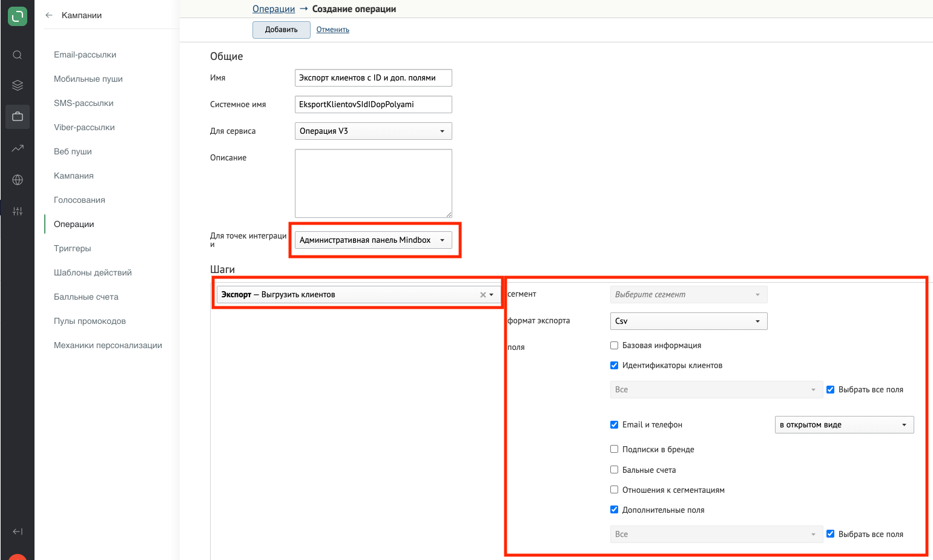Open в открытом виде dropdown
This screenshot has height=560, width=933.
pyautogui.click(x=844, y=425)
